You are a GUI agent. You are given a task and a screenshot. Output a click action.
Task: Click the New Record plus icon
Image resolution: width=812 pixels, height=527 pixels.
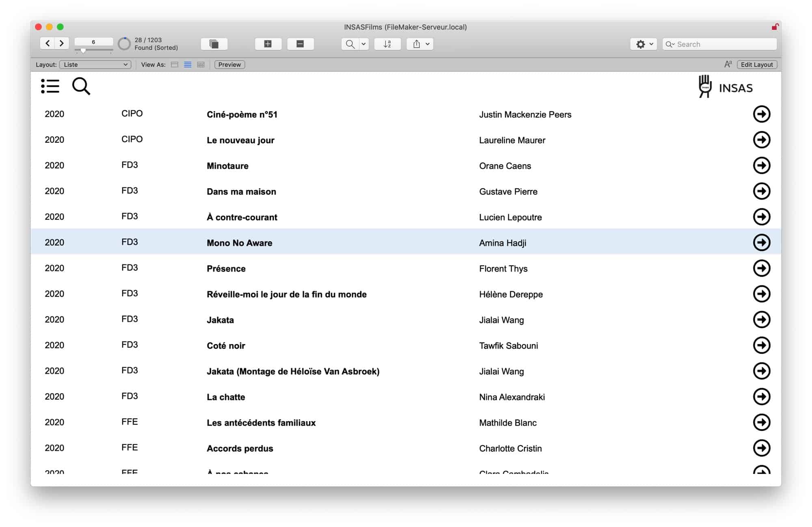pyautogui.click(x=268, y=44)
